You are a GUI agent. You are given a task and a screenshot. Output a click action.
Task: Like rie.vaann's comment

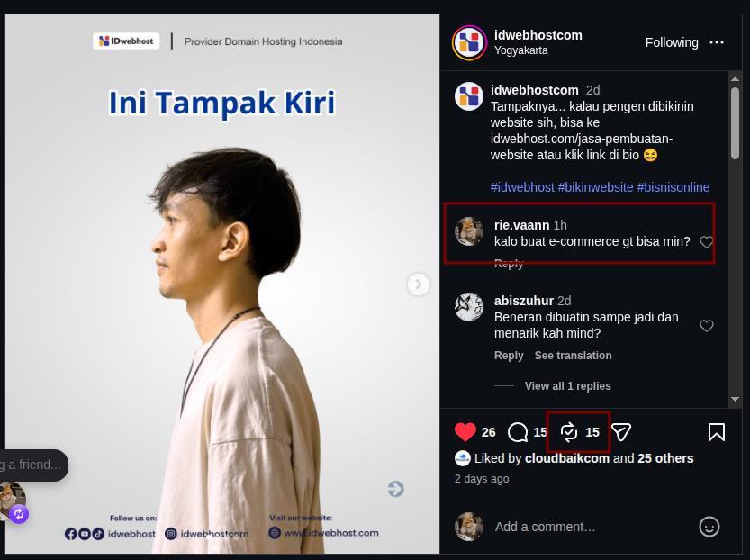707,242
